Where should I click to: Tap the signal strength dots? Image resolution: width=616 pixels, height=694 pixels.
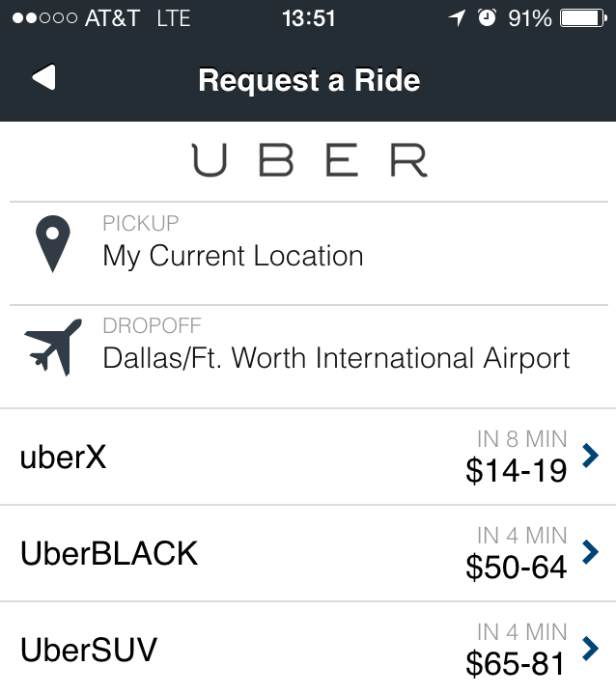pyautogui.click(x=44, y=18)
